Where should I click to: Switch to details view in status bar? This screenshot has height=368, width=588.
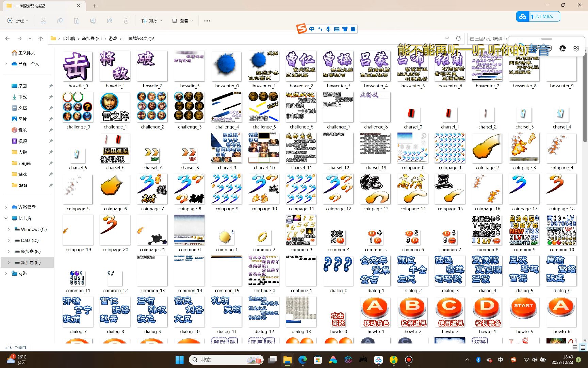[575, 348]
